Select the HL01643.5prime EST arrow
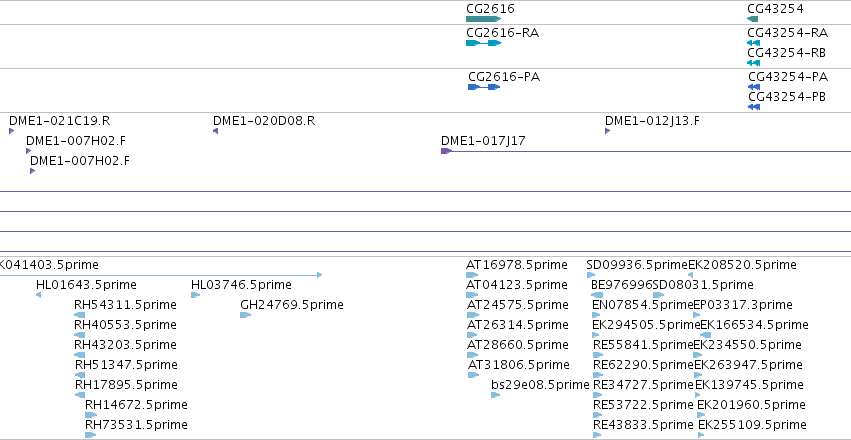Image resolution: width=851 pixels, height=440 pixels. tap(38, 295)
